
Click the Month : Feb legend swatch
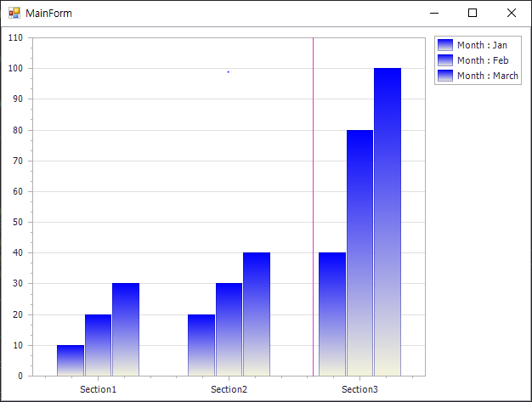(x=445, y=60)
